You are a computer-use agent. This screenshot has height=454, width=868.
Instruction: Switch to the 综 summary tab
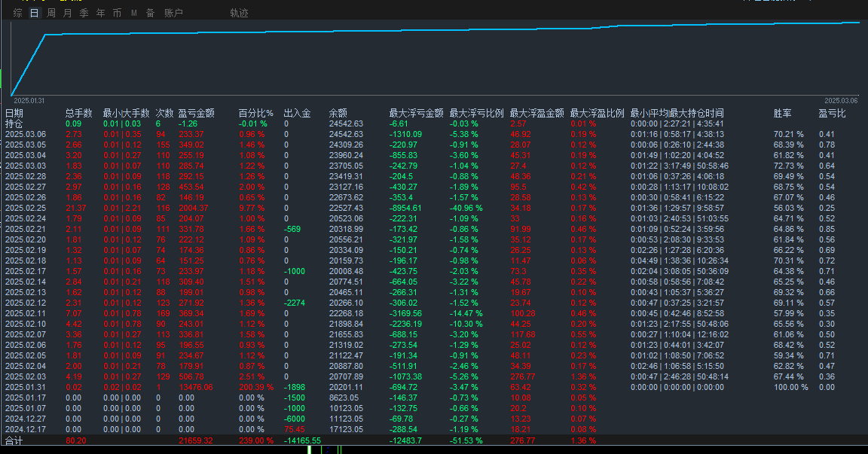pyautogui.click(x=18, y=13)
